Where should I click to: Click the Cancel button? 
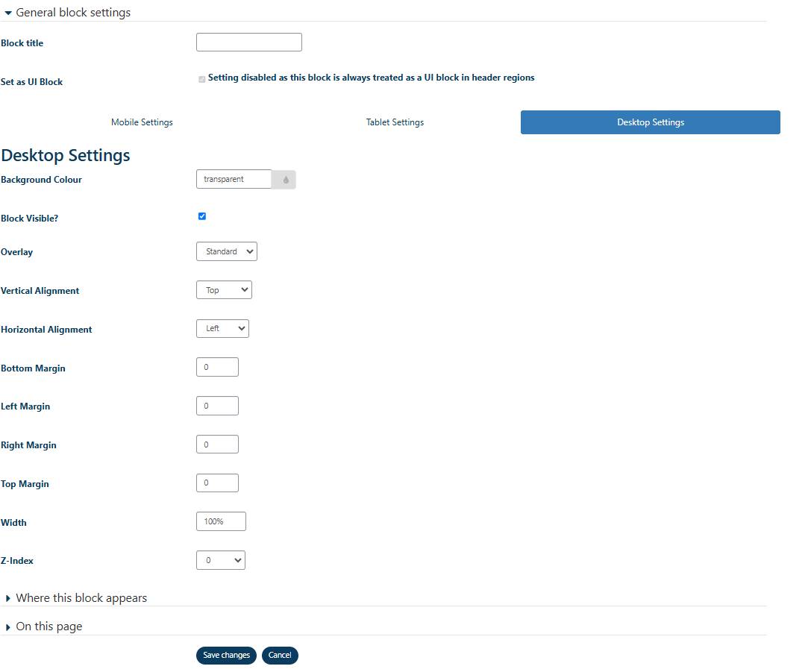tap(280, 655)
